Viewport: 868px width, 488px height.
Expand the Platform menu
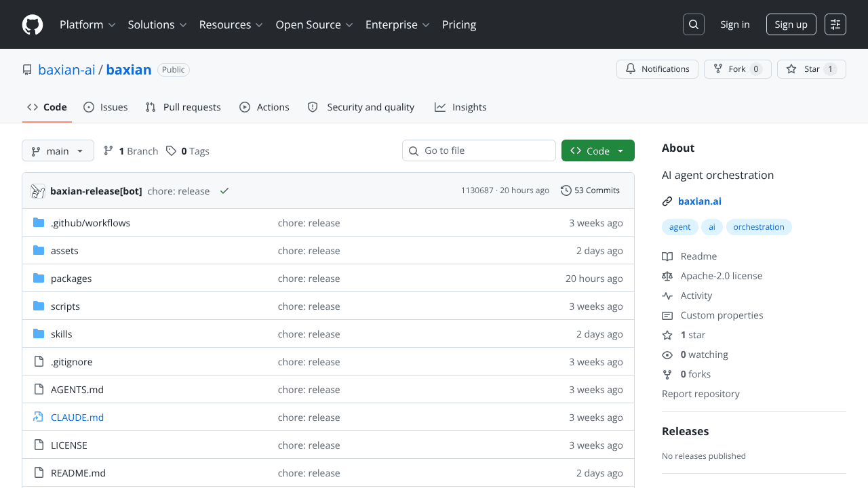(87, 24)
